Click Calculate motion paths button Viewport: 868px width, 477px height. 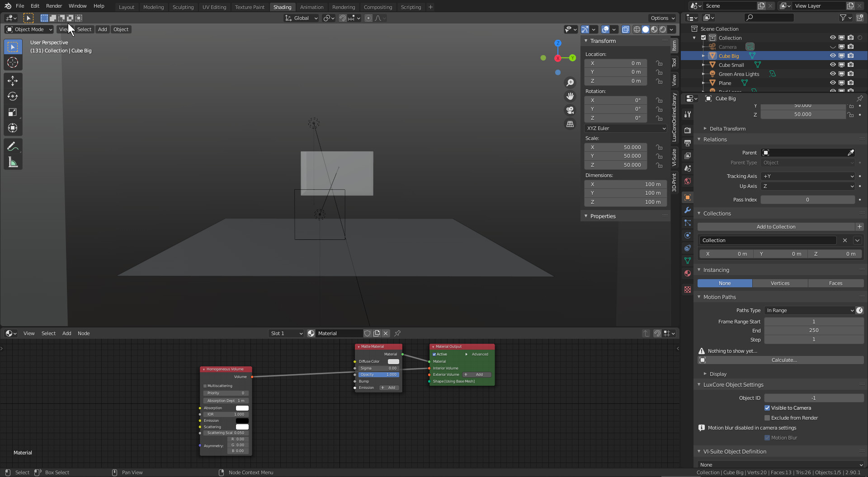(784, 360)
